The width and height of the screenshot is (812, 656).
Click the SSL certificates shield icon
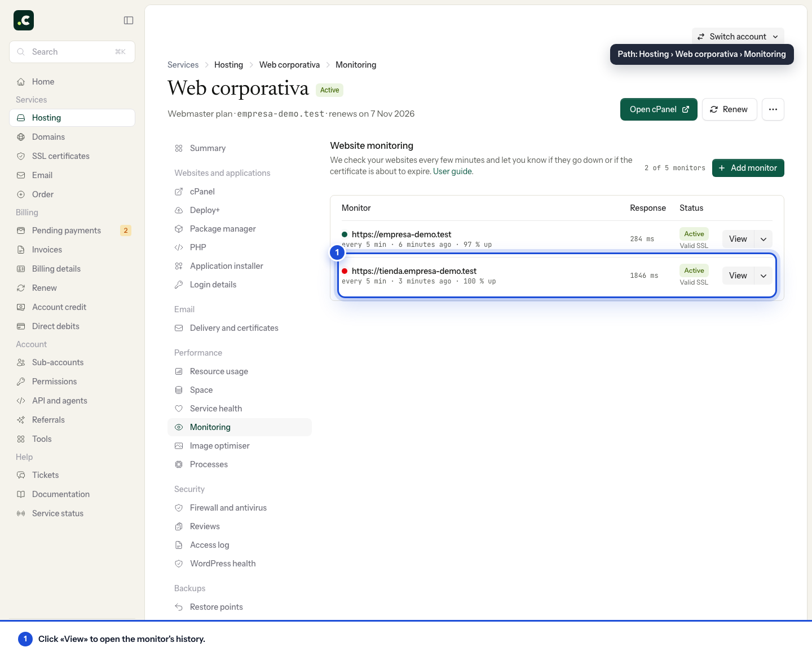click(21, 156)
